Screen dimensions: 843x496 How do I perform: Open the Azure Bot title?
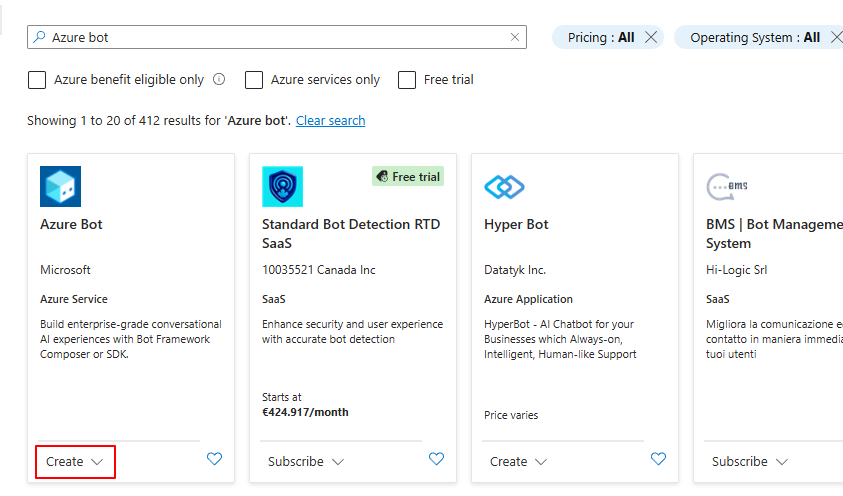(x=71, y=224)
